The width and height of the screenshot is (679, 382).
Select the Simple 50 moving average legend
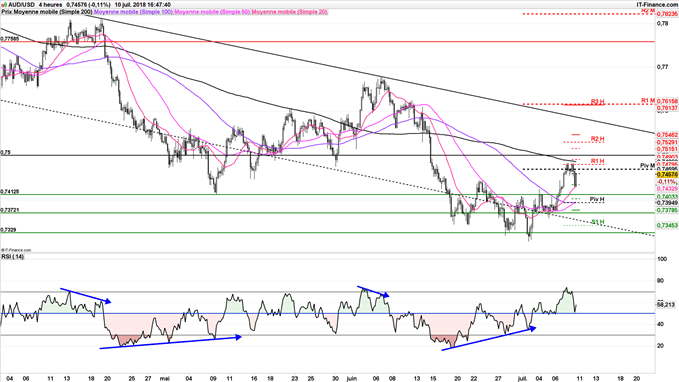coord(212,12)
